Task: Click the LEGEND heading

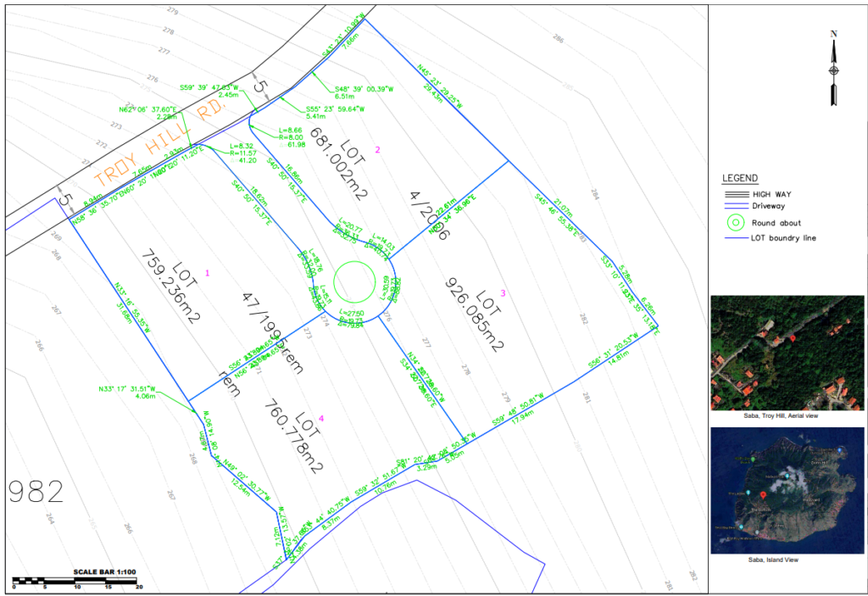Action: tap(740, 179)
